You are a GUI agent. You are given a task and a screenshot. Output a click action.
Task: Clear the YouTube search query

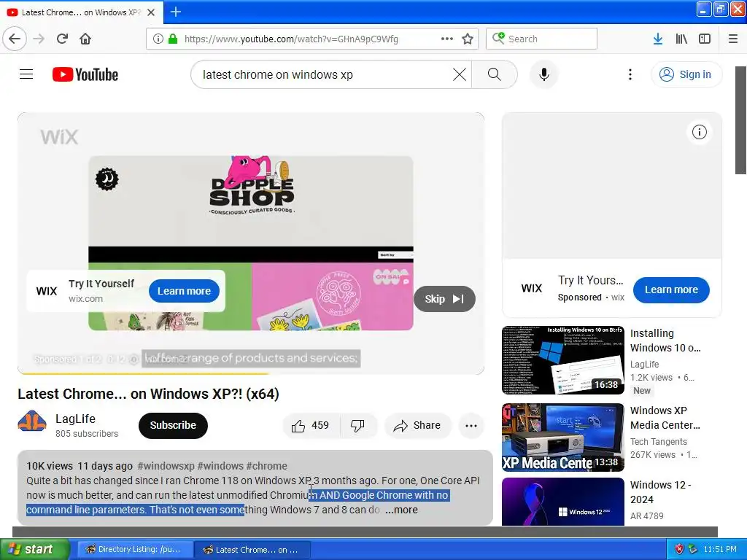tap(460, 74)
